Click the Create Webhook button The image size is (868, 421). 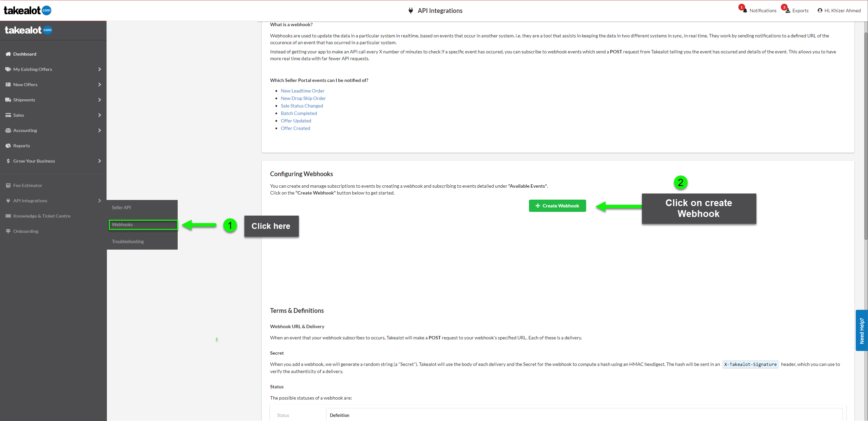(557, 206)
